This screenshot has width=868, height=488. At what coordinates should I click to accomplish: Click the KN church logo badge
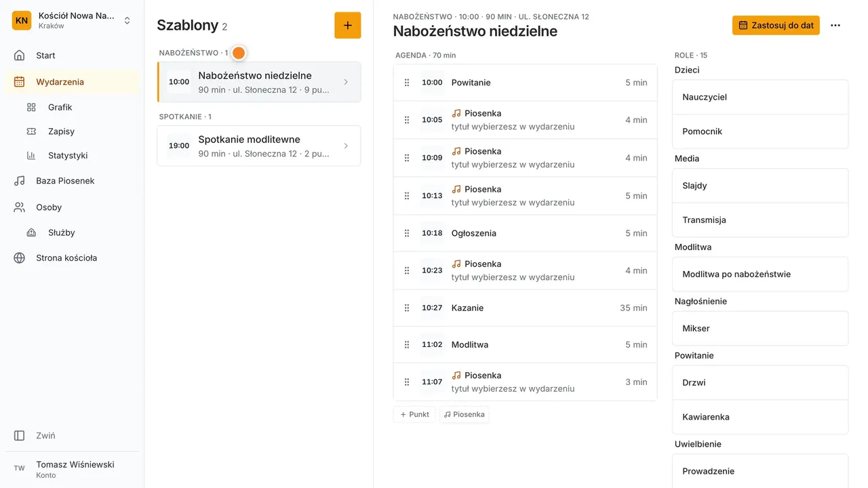22,20
